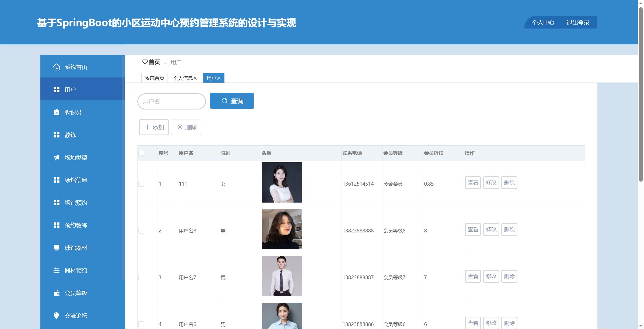Click phone number 13612514514
This screenshot has width=644, height=329.
tap(358, 184)
